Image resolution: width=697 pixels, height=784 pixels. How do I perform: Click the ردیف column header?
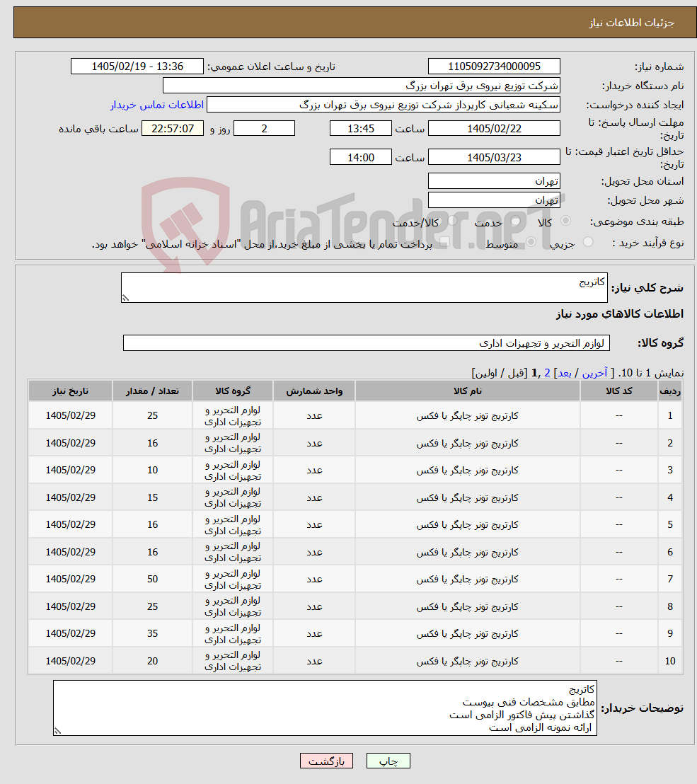pos(670,391)
